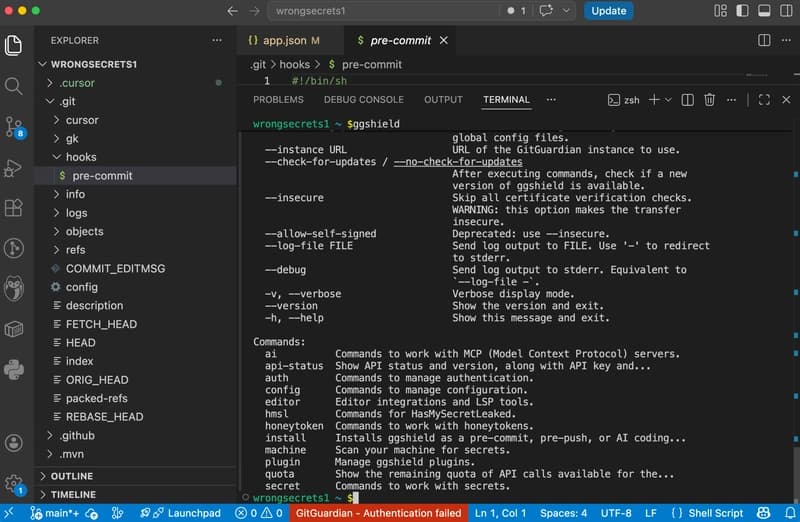Expand the .cursor folder

point(136,83)
